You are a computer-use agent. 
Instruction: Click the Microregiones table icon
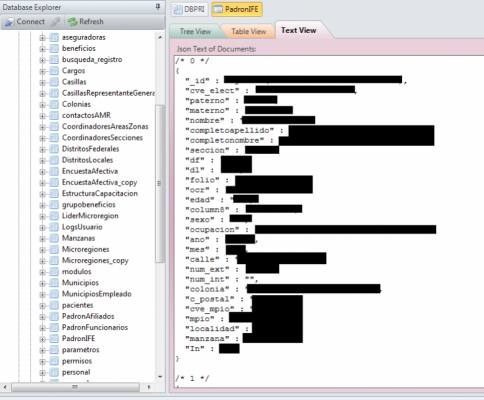point(54,250)
